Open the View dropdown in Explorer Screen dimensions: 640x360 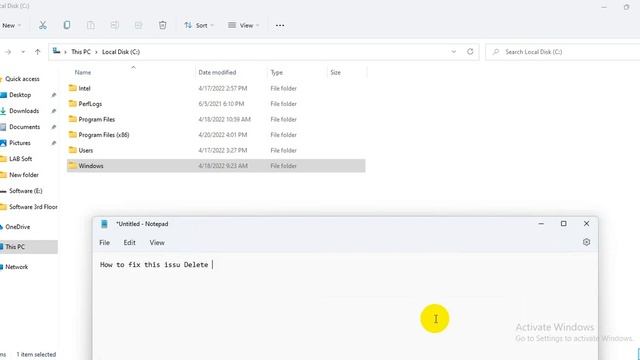click(243, 25)
